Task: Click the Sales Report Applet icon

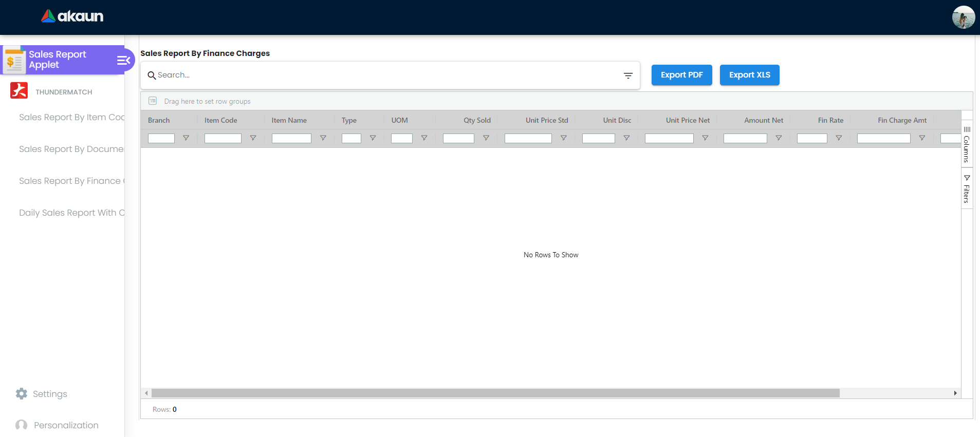Action: 14,60
